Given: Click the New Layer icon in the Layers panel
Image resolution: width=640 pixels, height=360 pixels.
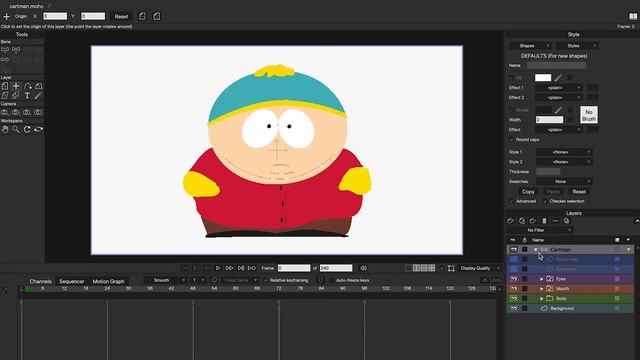Looking at the screenshot, I should coord(511,221).
